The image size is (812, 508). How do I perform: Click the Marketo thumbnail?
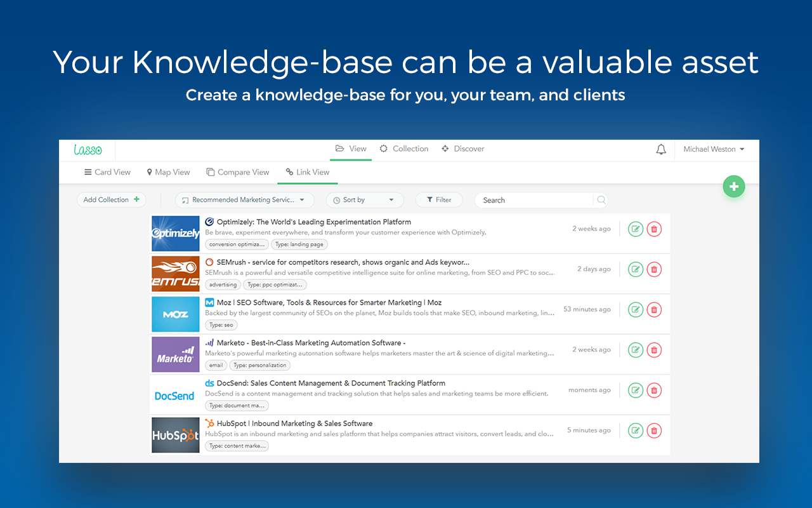(x=176, y=354)
